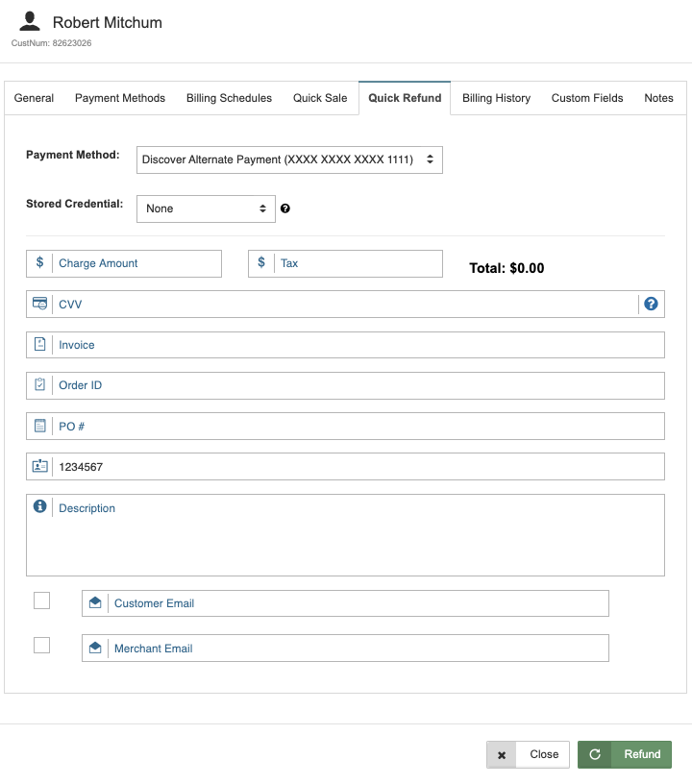Viewport: 692px width, 784px height.
Task: Click the CVV card icon
Action: point(39,304)
